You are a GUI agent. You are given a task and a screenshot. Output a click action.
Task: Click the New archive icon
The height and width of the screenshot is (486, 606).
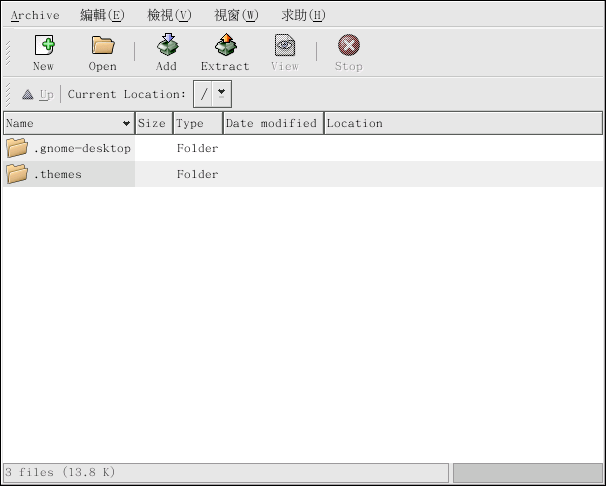[43, 46]
